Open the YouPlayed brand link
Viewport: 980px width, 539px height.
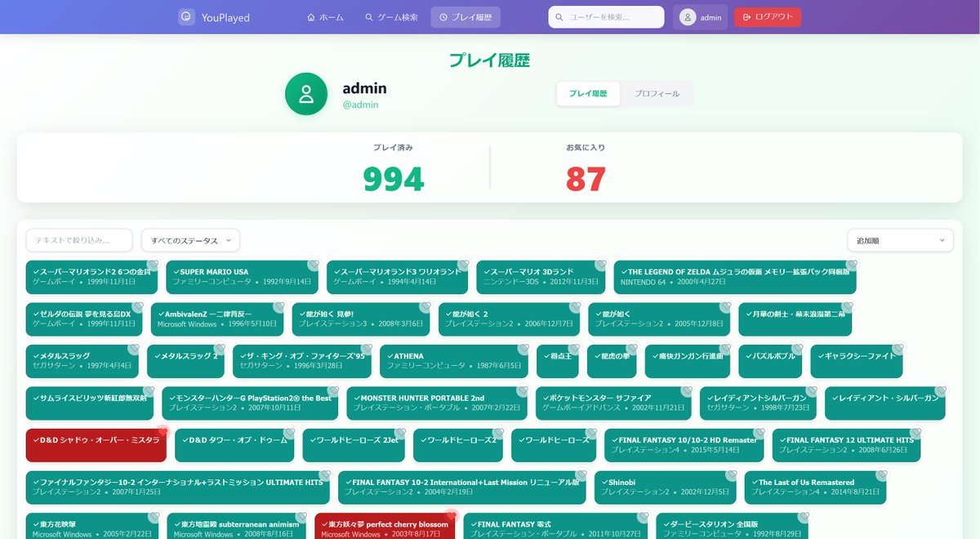(x=214, y=17)
